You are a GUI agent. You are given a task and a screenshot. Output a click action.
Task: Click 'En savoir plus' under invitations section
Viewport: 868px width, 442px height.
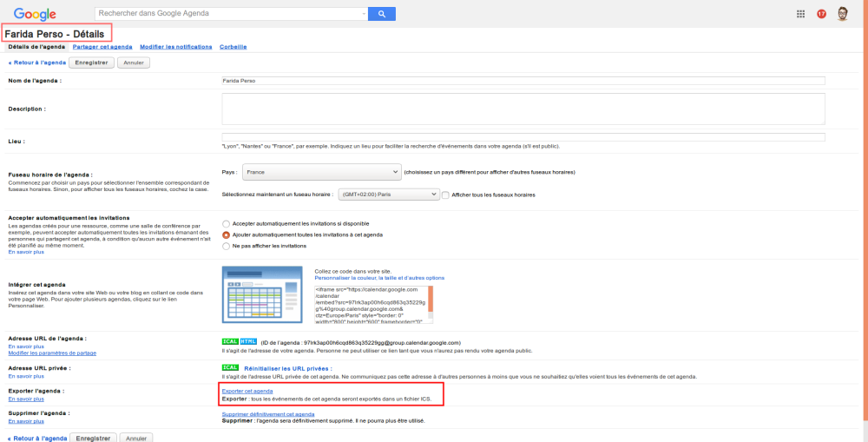point(26,252)
